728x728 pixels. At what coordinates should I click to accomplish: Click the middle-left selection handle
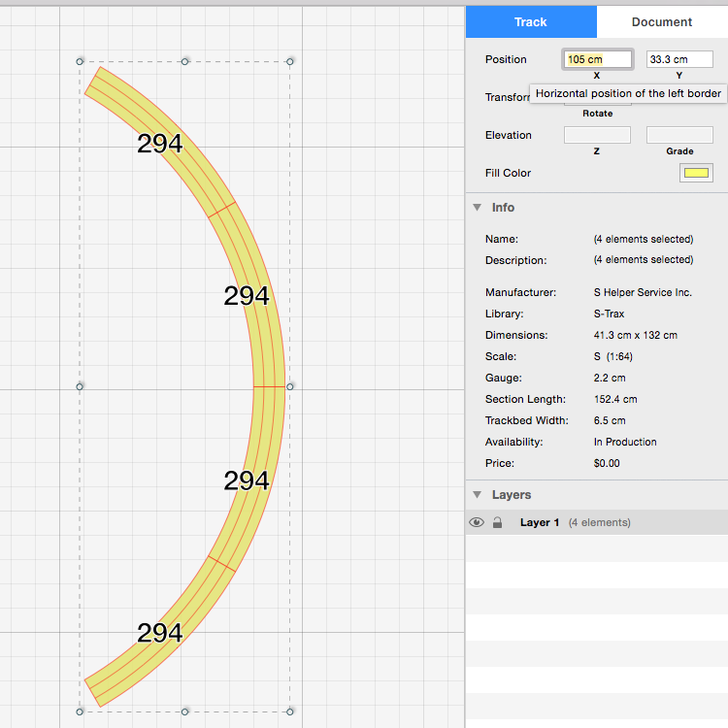click(x=80, y=386)
